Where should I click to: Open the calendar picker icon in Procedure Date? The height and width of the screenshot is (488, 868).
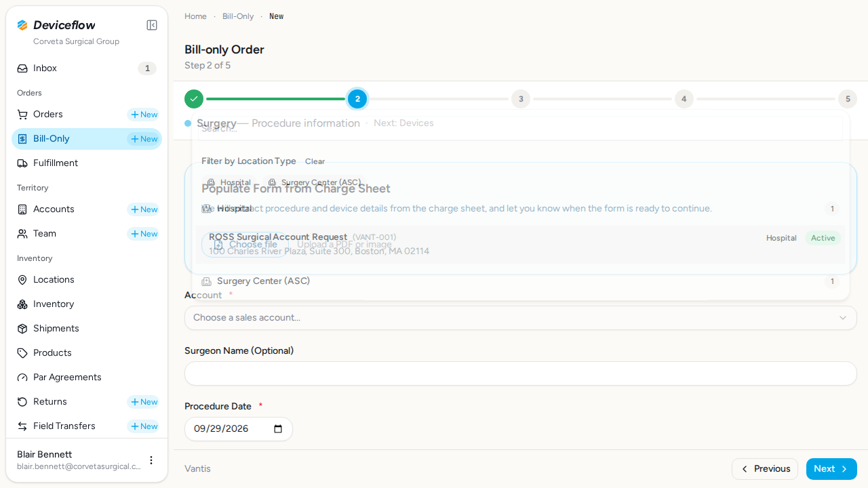coord(278,429)
